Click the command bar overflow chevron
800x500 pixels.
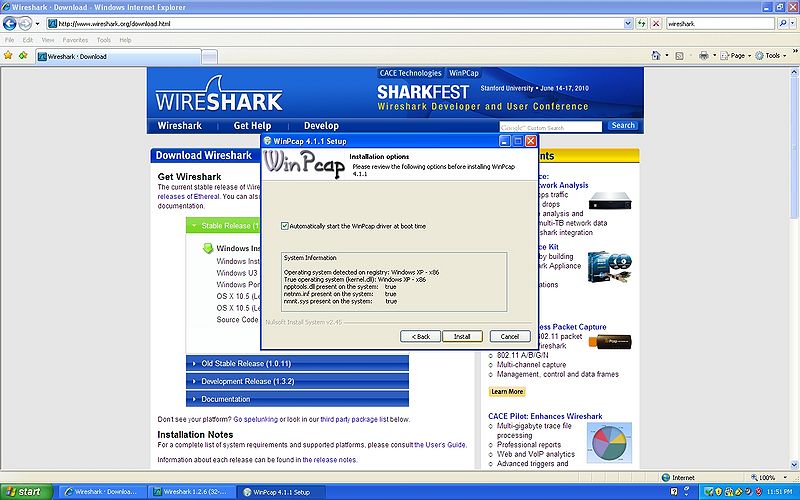(x=794, y=52)
